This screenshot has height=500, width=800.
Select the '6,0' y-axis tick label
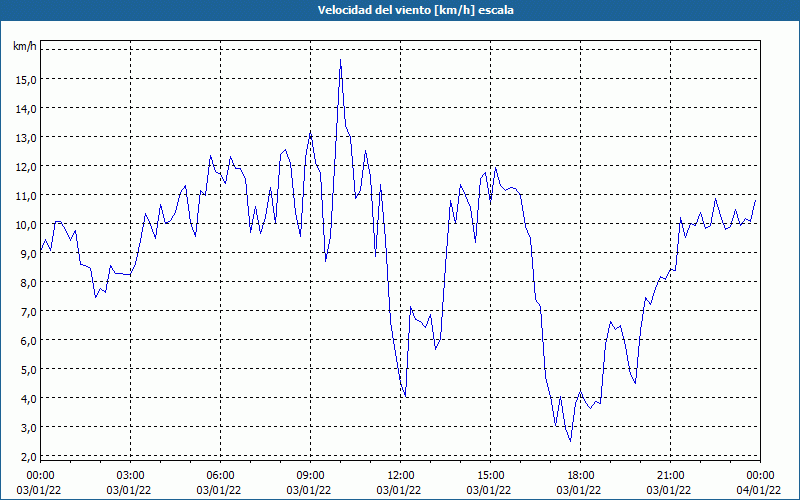click(28, 341)
